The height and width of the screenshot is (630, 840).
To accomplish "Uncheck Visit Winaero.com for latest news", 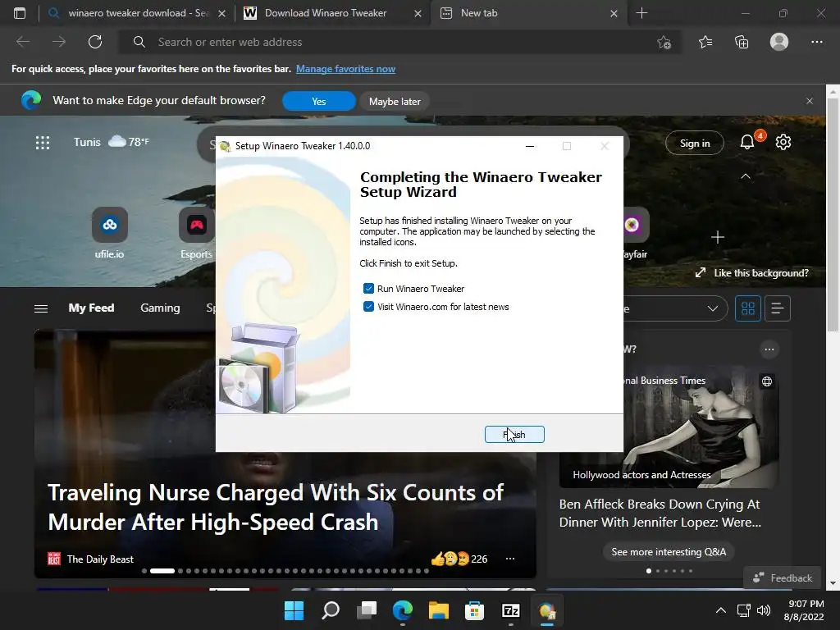I will coord(368,307).
